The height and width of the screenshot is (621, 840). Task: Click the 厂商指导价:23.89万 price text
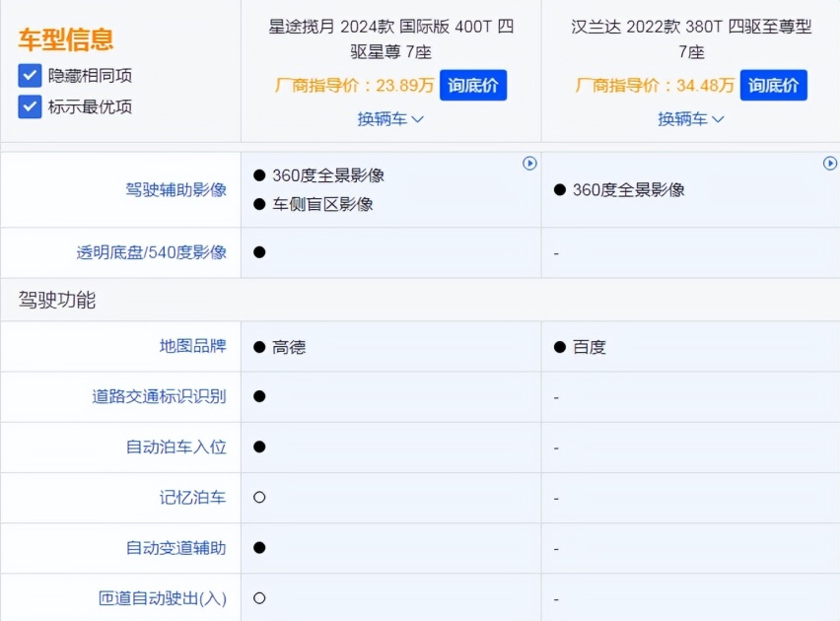coord(354,85)
